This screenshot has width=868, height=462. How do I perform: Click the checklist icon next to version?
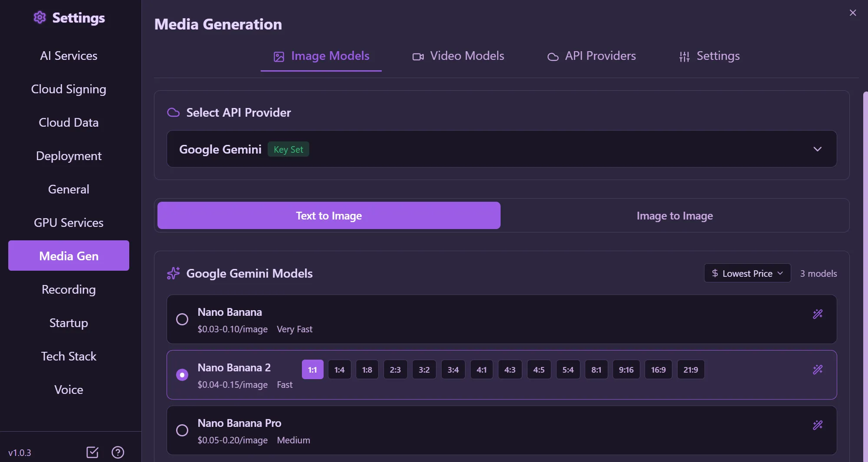tap(92, 452)
